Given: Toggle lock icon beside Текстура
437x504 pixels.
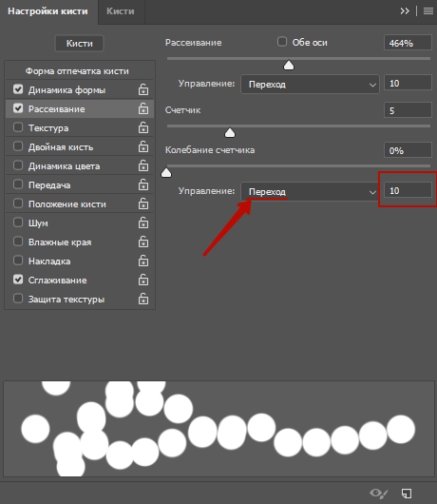Looking at the screenshot, I should click(143, 127).
